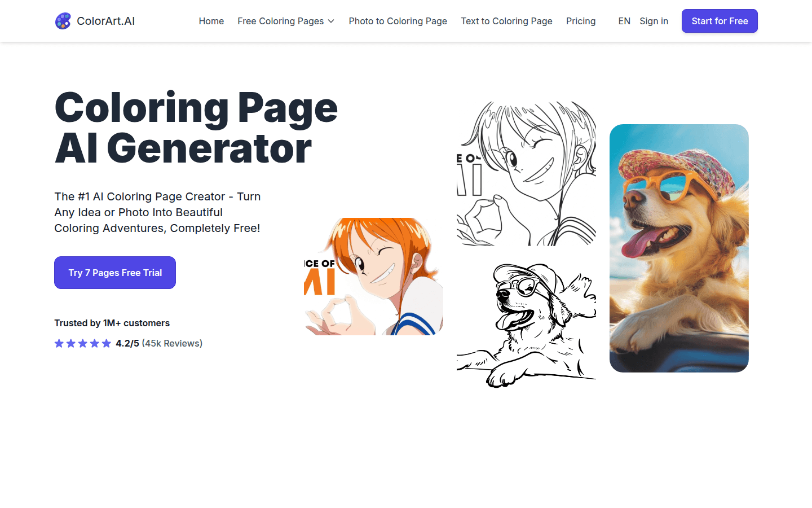Open the dog line-art coloring page
Image resolution: width=812 pixels, height=508 pixels.
click(526, 325)
